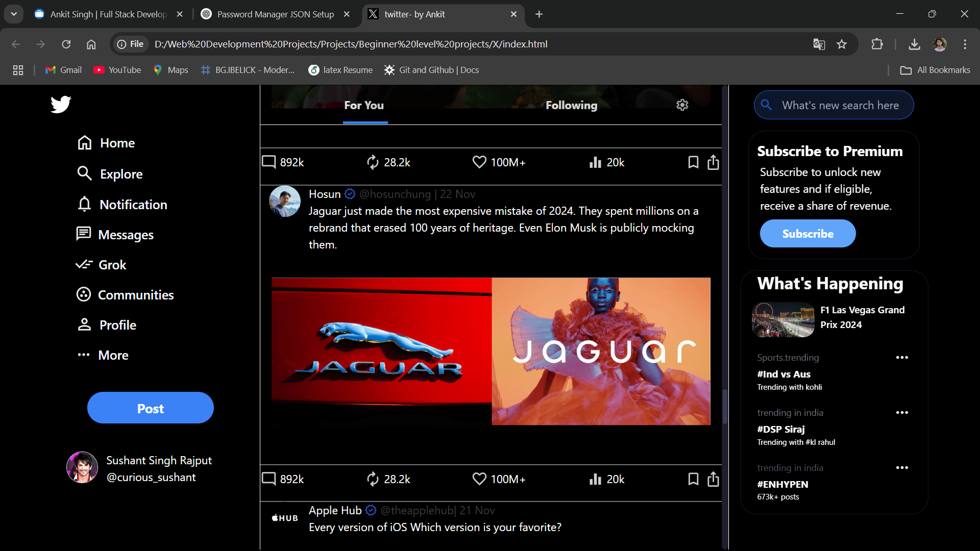Reload the page in Chrome
The height and width of the screenshot is (551, 980).
(x=66, y=44)
